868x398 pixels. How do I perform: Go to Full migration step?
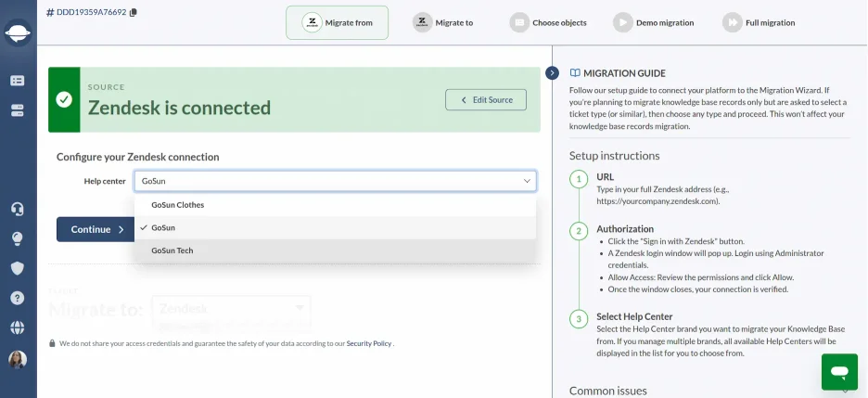tap(759, 22)
